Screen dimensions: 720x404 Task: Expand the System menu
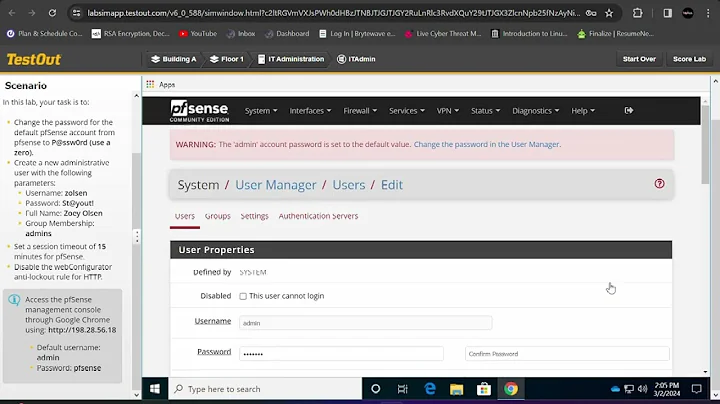(261, 111)
